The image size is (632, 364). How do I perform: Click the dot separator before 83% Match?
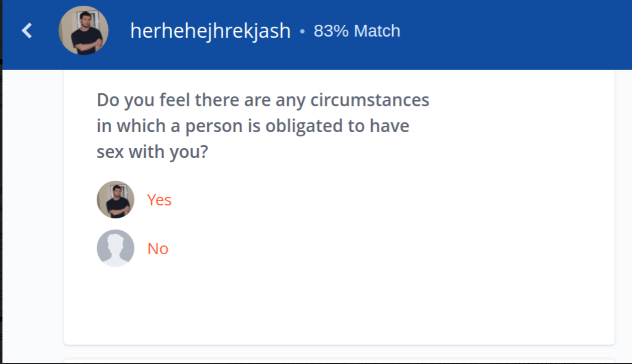[302, 31]
